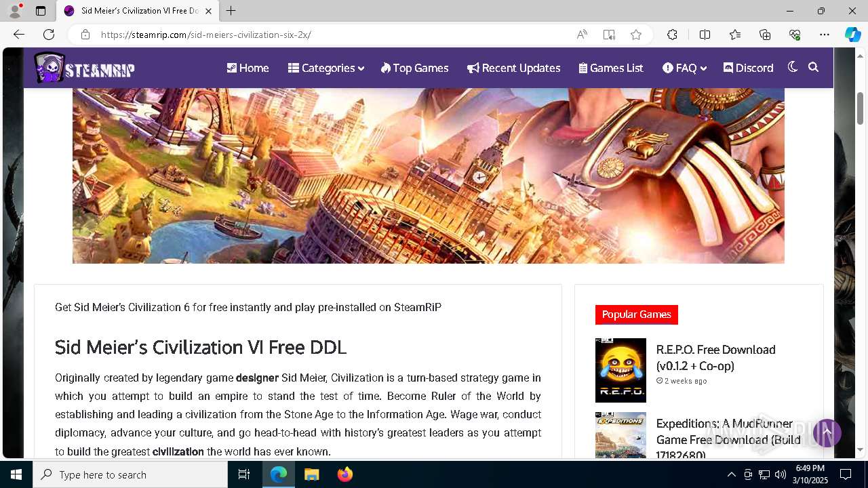
Task: Open the Top Games page
Action: (x=414, y=68)
